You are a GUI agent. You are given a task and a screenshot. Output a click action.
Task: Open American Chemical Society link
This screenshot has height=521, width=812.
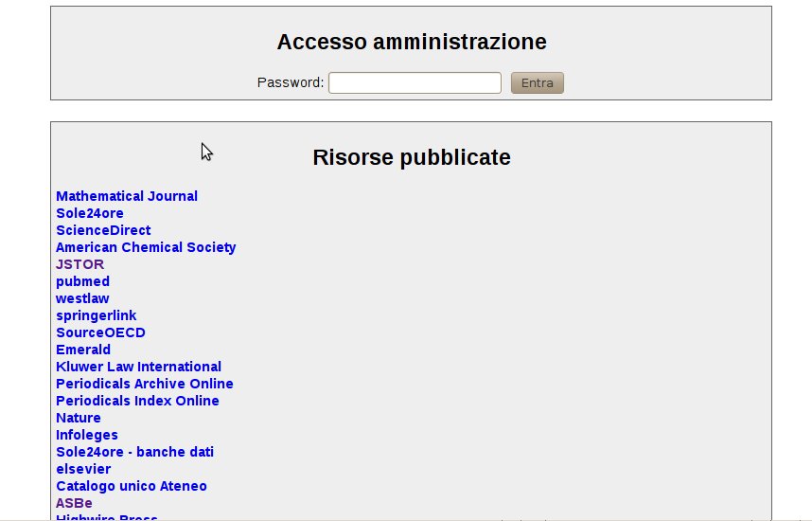pyautogui.click(x=146, y=247)
